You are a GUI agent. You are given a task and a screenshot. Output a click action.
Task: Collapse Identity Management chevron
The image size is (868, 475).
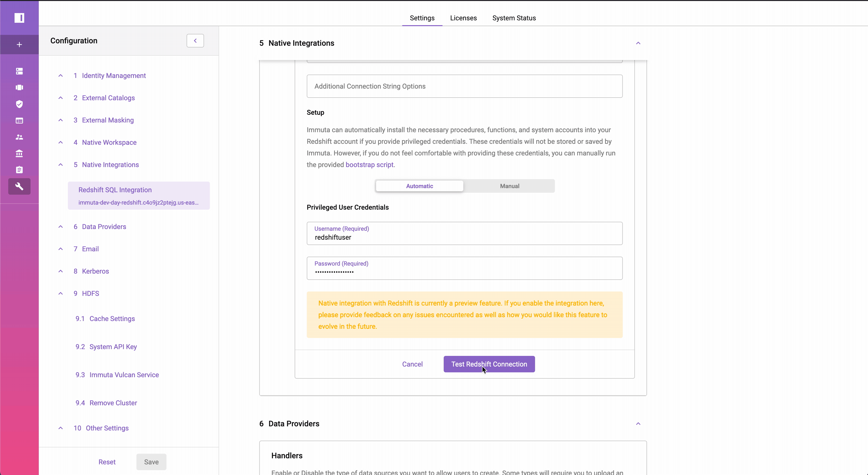coord(60,76)
